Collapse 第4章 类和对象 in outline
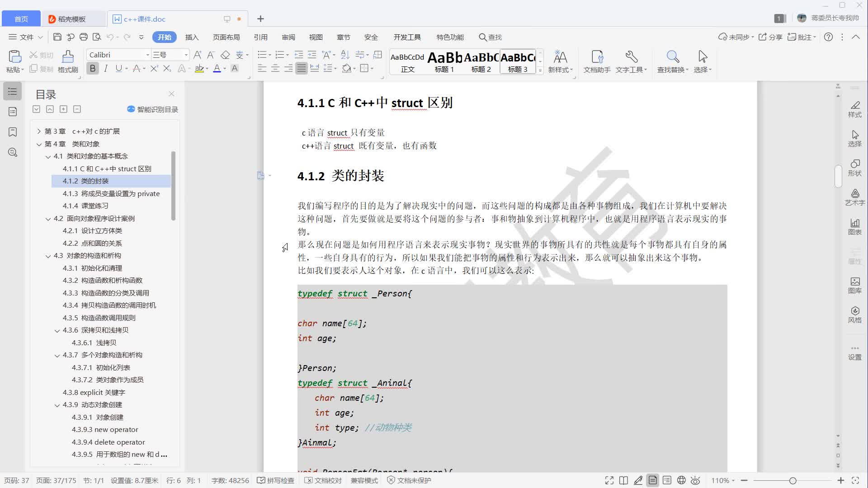 (39, 144)
